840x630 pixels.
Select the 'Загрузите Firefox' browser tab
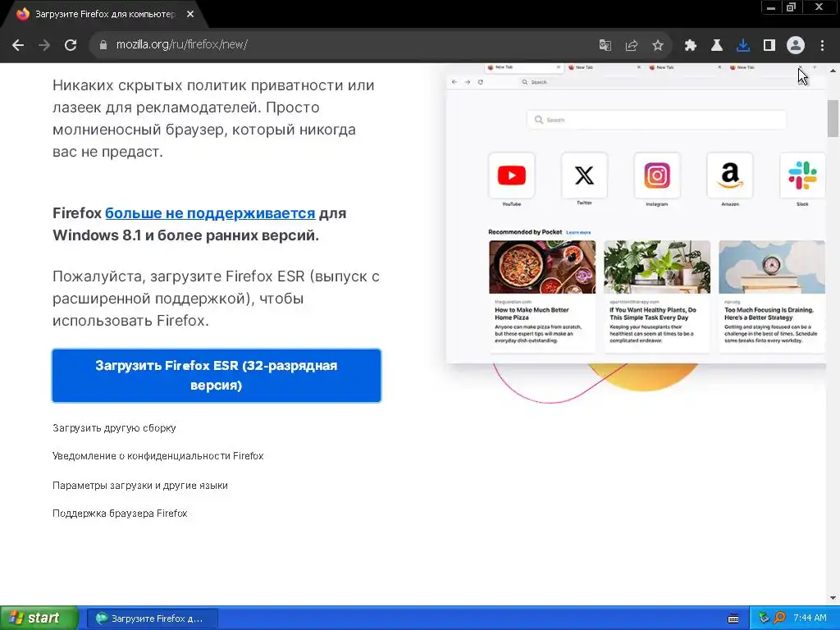pos(105,14)
